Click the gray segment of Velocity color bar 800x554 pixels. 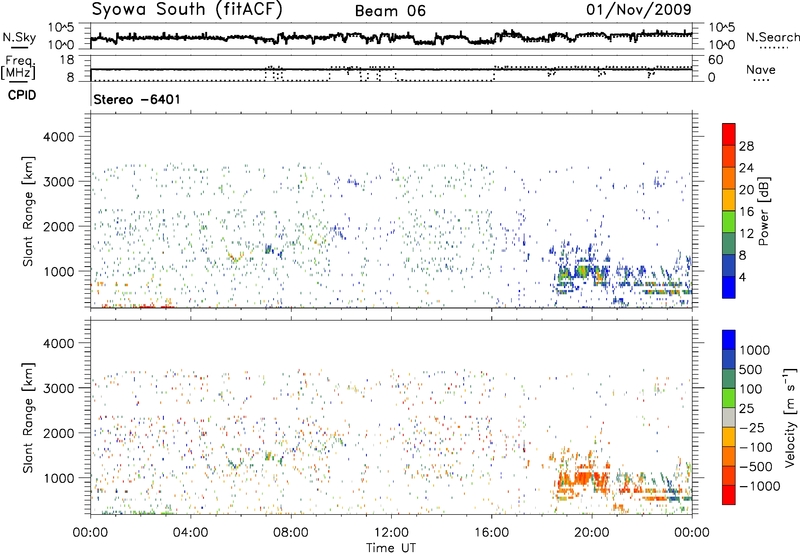729,418
